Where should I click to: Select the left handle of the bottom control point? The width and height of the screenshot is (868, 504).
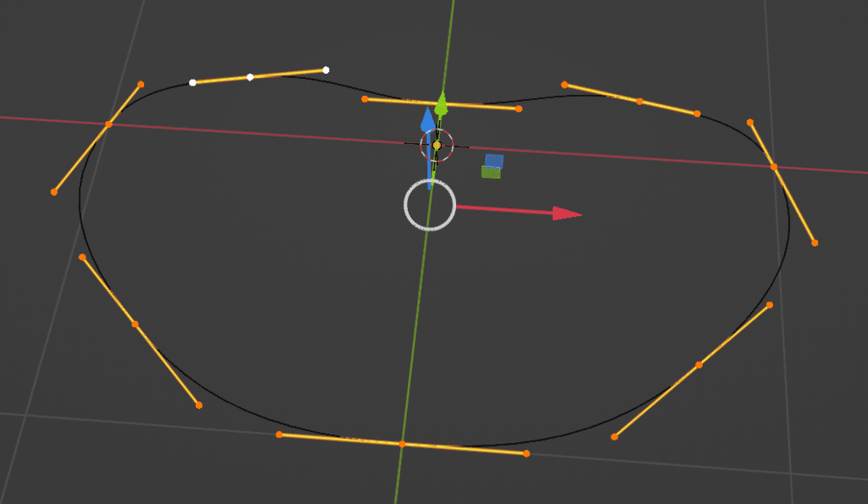279,435
